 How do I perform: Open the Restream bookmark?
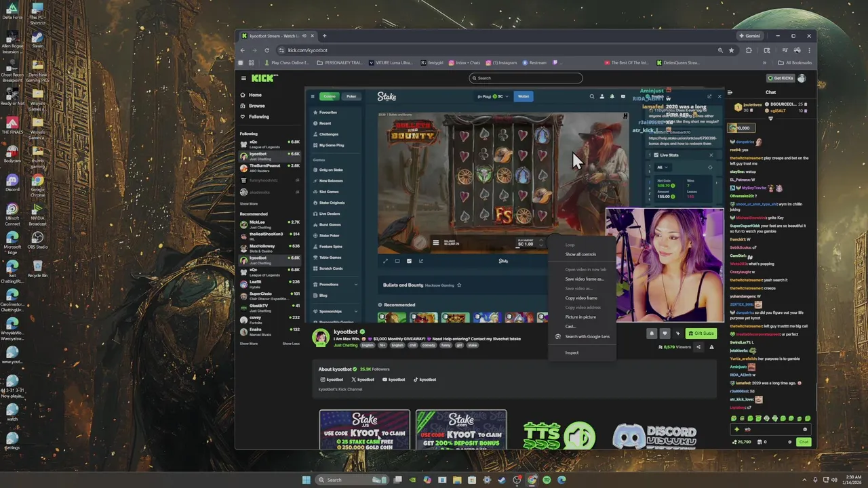534,62
